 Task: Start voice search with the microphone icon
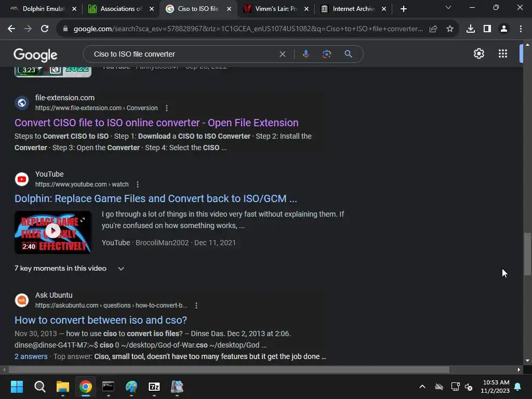tap(305, 54)
